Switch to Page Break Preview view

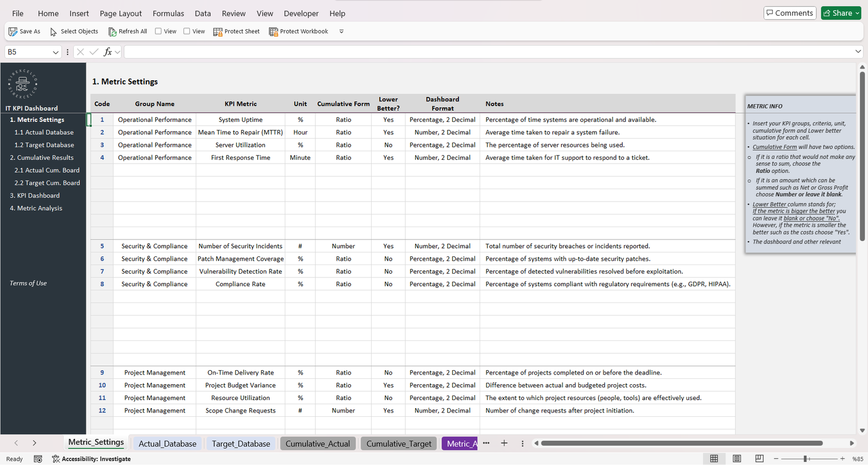[x=759, y=458]
